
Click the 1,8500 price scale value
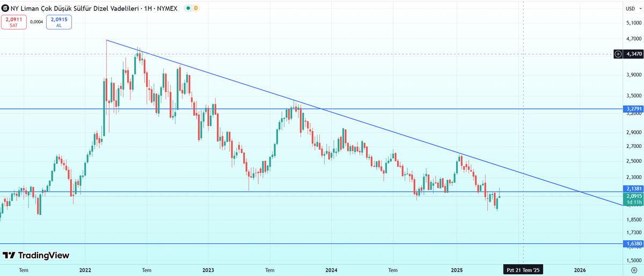[634, 219]
